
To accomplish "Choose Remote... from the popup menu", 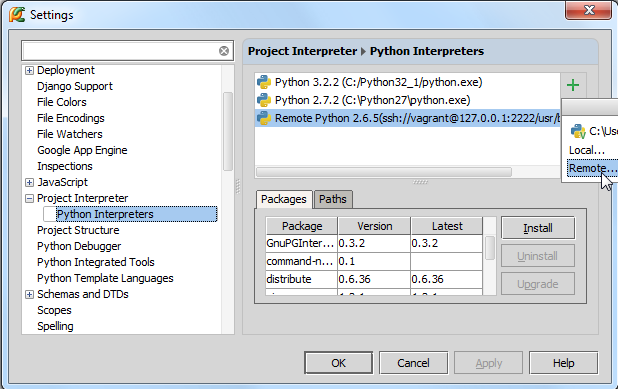I will coord(592,168).
